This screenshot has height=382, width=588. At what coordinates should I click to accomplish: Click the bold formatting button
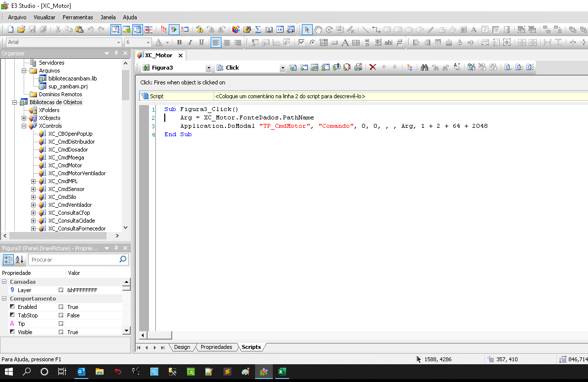point(179,42)
